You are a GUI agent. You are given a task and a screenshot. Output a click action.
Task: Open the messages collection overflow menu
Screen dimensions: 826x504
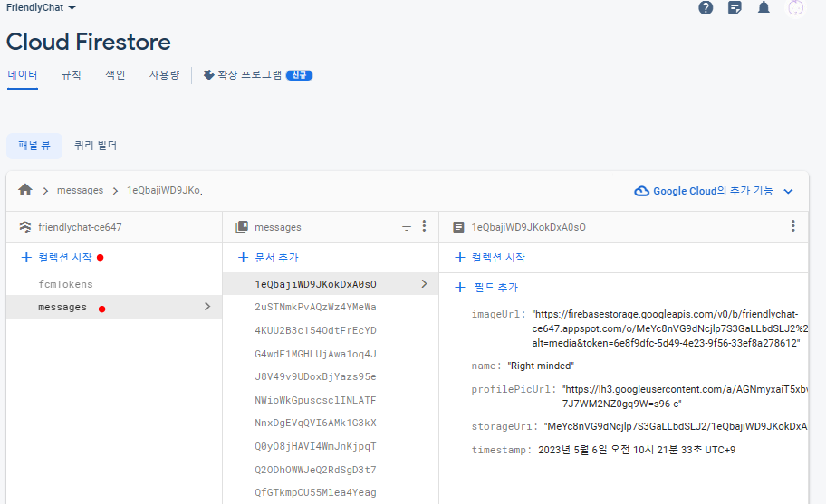point(424,226)
